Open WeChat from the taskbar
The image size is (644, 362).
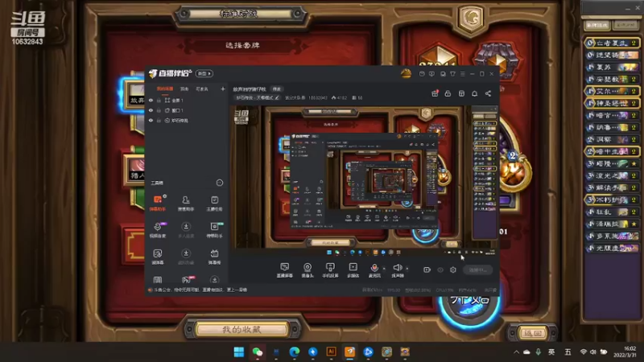258,352
